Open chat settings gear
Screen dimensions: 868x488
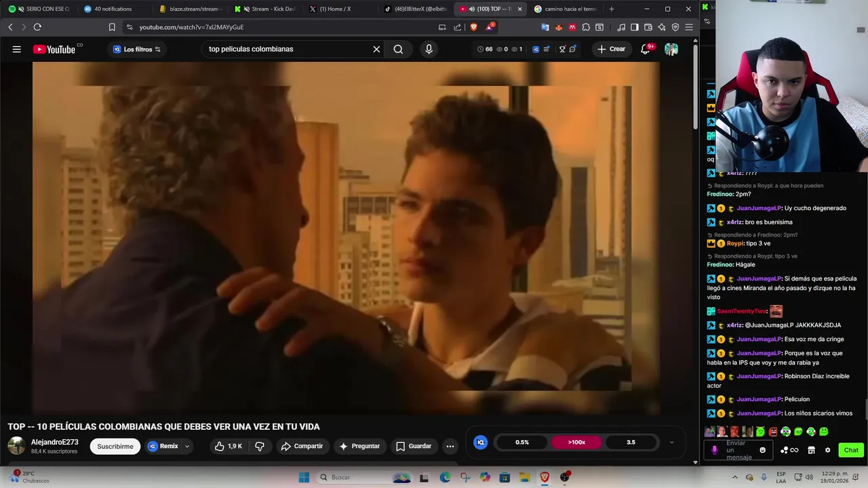point(827,450)
